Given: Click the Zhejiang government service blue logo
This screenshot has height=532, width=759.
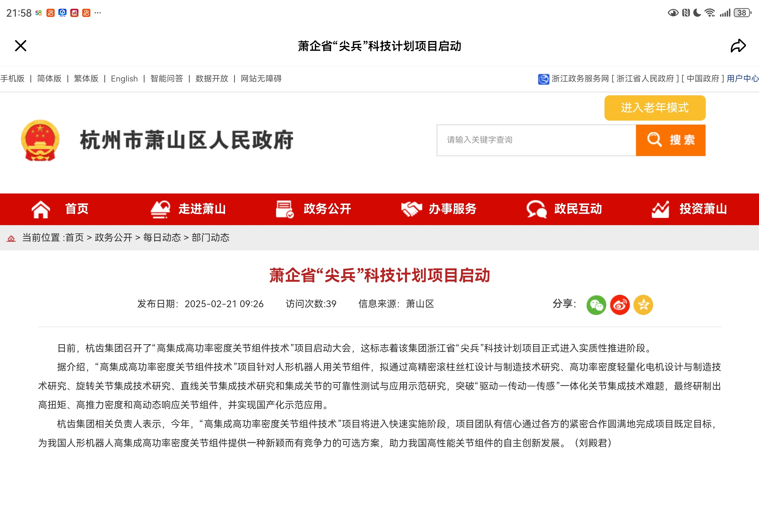Looking at the screenshot, I should [x=543, y=79].
